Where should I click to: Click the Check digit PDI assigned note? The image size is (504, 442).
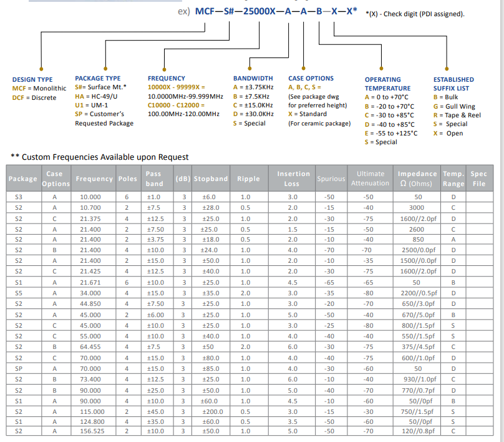415,14
